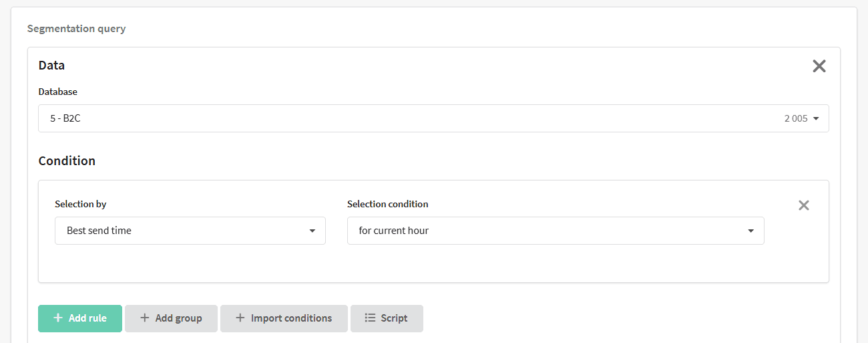The image size is (868, 343).
Task: Add a new rule
Action: tap(80, 318)
